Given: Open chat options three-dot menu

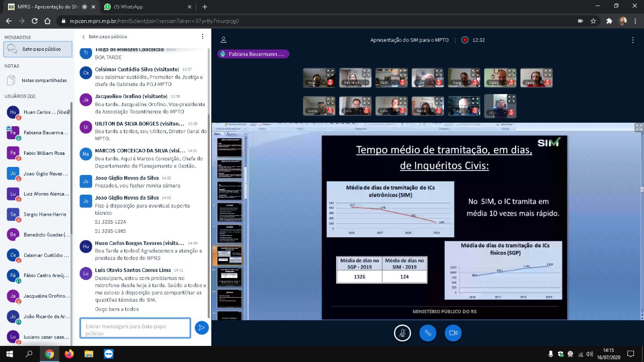Looking at the screenshot, I should click(203, 37).
